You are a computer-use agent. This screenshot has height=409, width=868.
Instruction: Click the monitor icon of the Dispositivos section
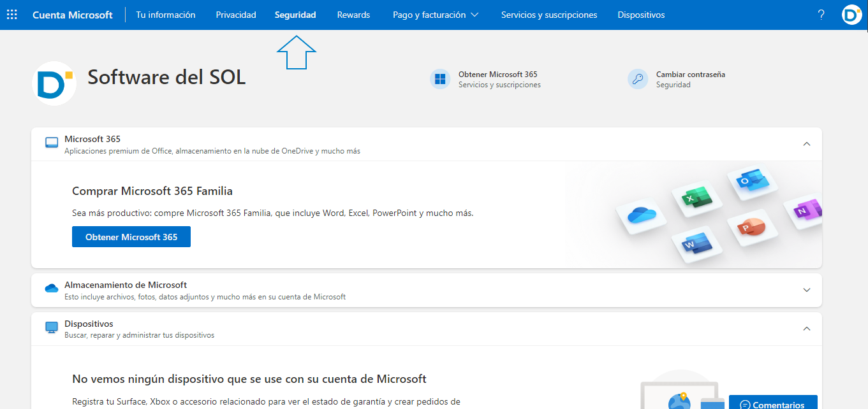(52, 327)
